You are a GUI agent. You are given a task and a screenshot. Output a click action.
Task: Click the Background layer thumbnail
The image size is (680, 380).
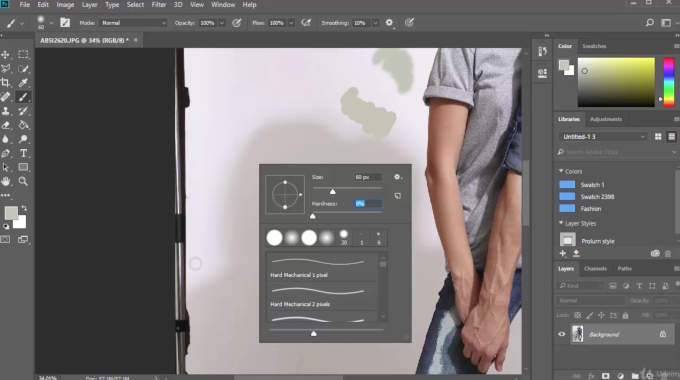[x=578, y=334]
